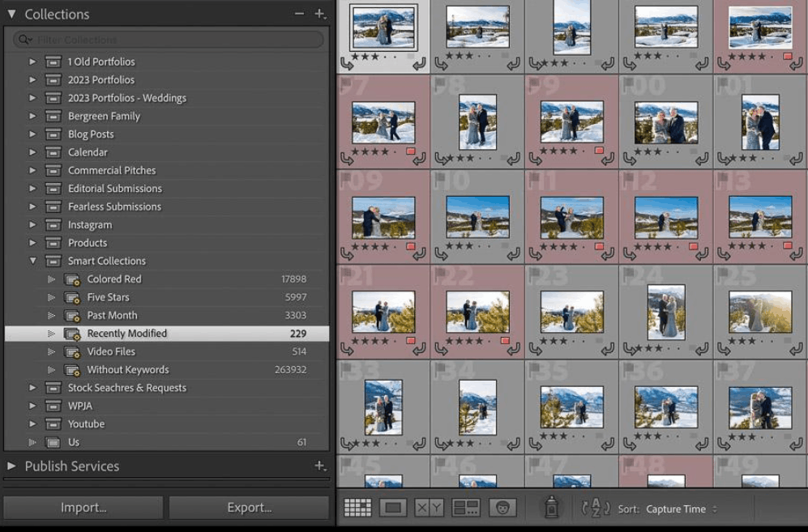Collapse the Smart Collections set
Screen dimensions: 808x532
point(32,261)
